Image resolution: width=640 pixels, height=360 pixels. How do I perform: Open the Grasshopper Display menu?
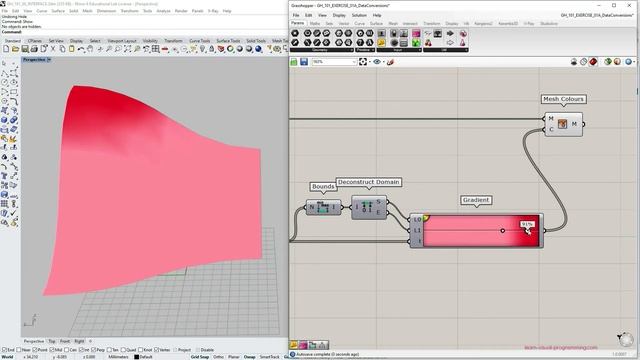point(339,15)
